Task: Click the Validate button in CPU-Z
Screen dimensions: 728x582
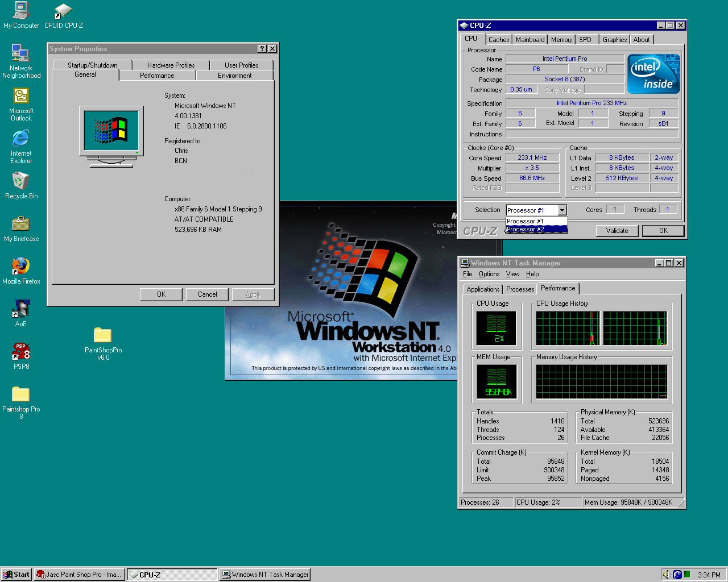Action: coord(617,231)
